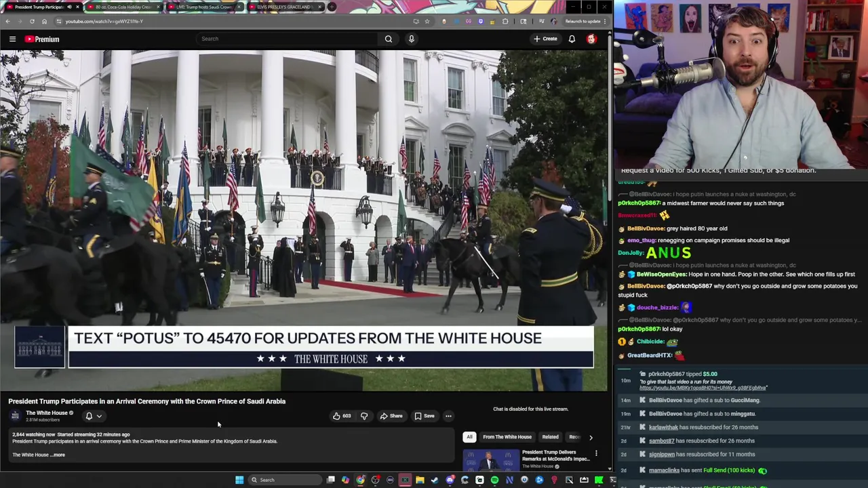Click p0rkch0p5867 tipped $5.00 event

(682, 374)
